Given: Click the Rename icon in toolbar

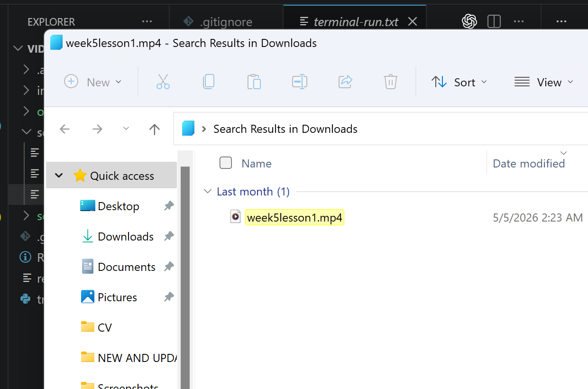Looking at the screenshot, I should (x=300, y=82).
